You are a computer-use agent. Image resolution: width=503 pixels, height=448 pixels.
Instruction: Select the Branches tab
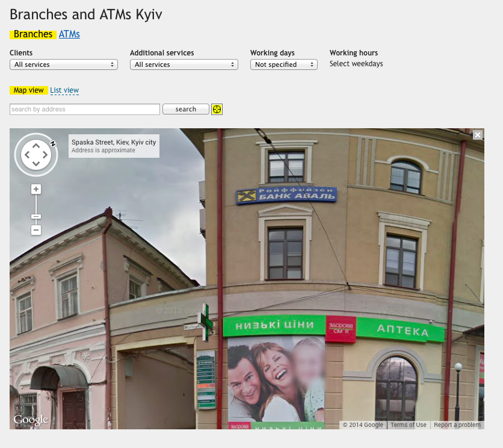[x=33, y=34]
